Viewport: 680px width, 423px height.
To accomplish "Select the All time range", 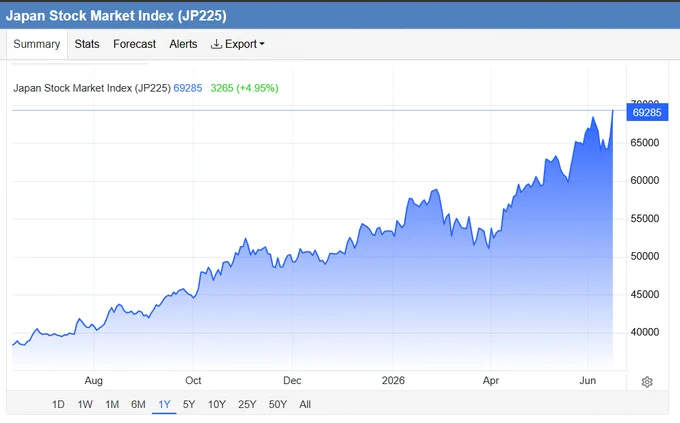I will (x=305, y=404).
